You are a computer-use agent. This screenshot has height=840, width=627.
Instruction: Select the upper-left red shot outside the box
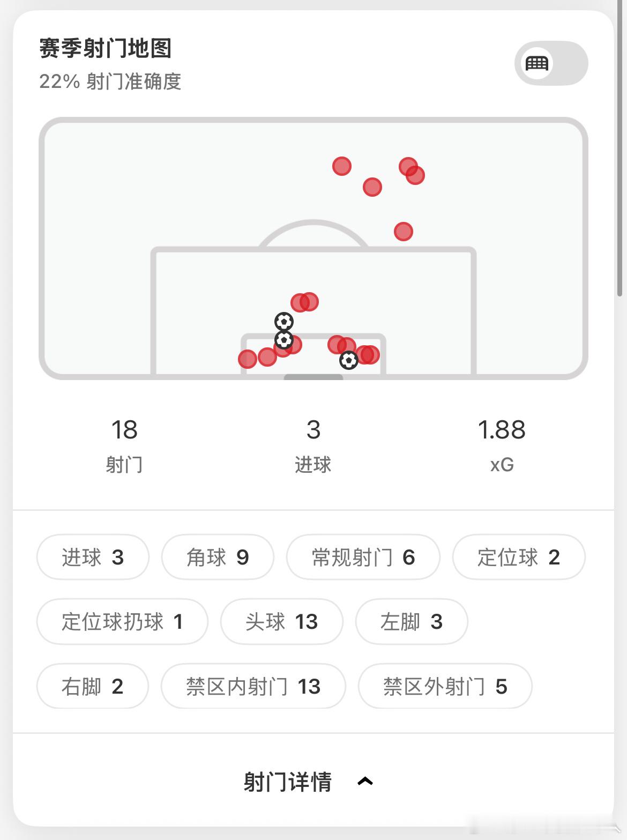coord(342,166)
